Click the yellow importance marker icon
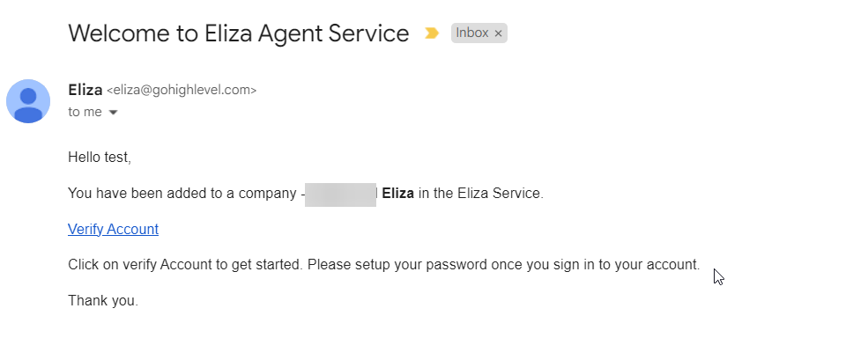This screenshot has height=360, width=868. click(431, 33)
